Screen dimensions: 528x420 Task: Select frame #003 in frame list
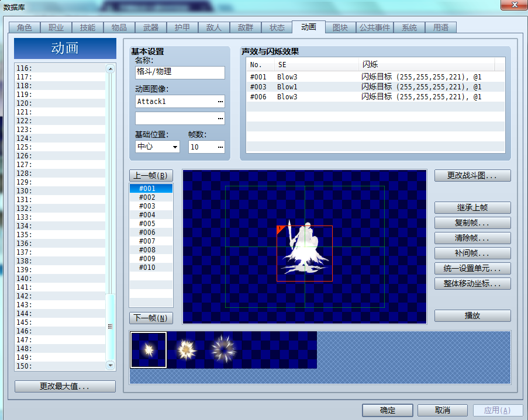(x=151, y=206)
